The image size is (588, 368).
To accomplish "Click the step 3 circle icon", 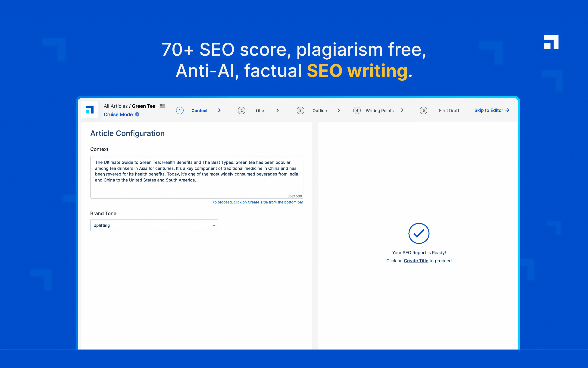I will pos(300,111).
